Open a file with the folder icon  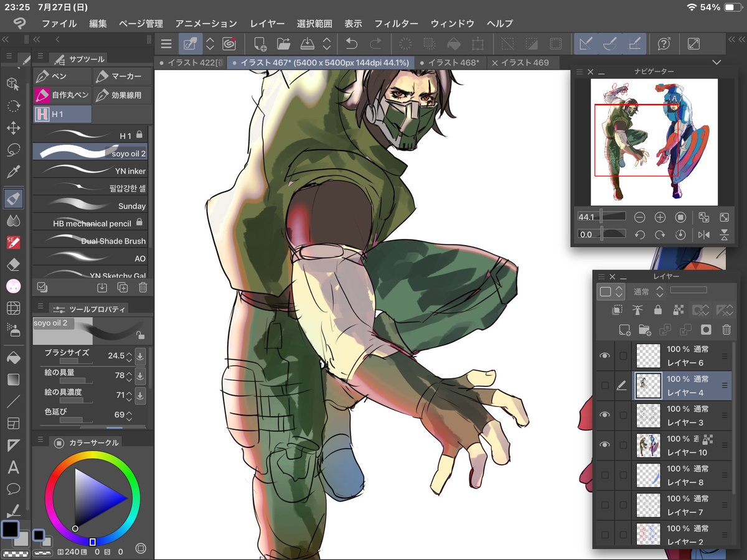tap(284, 44)
